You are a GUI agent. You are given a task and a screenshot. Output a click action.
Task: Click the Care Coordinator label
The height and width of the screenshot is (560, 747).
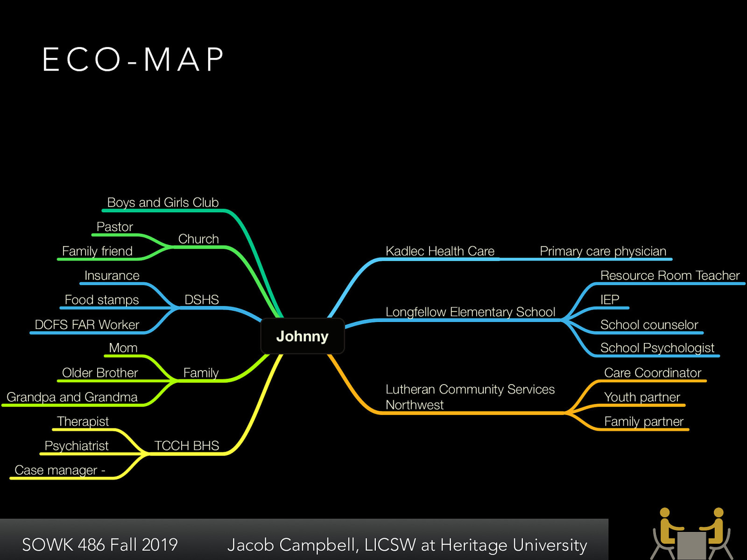[x=652, y=373]
